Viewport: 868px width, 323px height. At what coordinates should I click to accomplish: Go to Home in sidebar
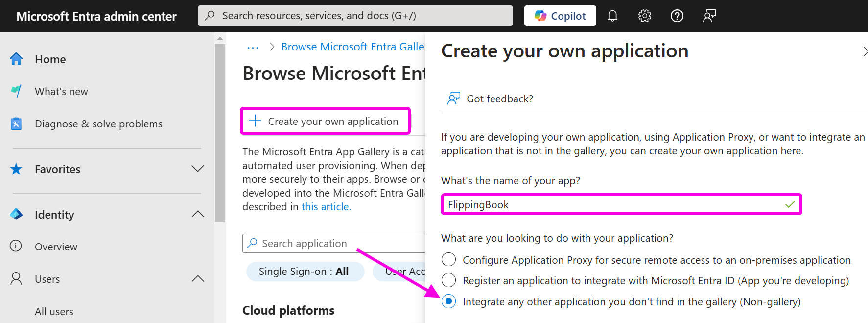tap(50, 59)
